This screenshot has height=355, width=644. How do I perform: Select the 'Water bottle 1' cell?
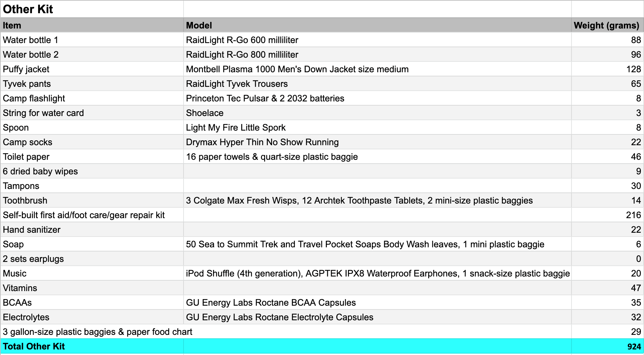(92, 40)
